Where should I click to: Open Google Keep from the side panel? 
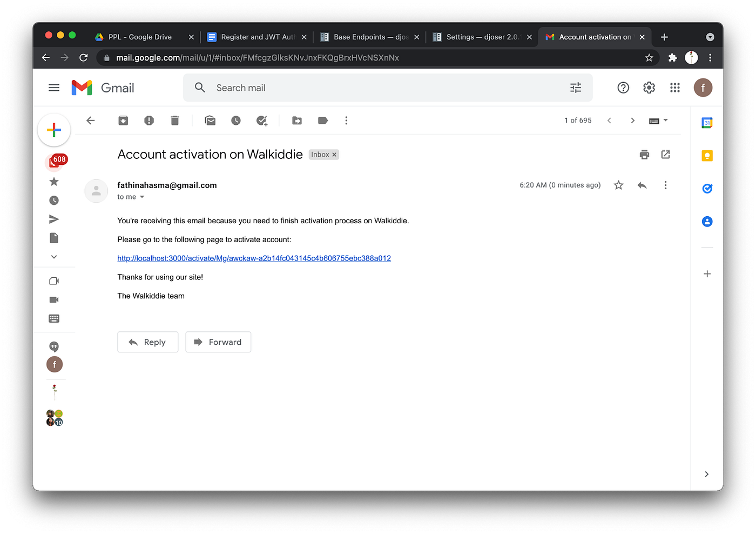[707, 156]
